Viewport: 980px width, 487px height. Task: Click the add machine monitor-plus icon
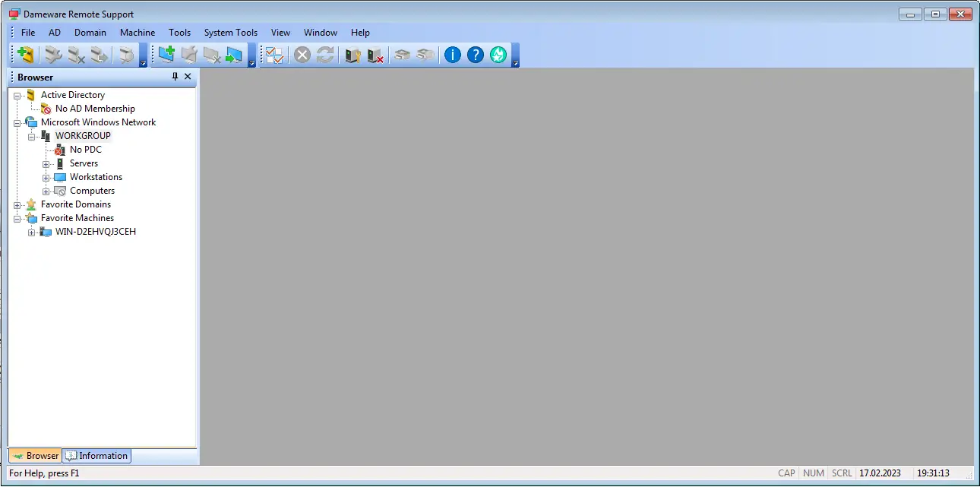166,55
